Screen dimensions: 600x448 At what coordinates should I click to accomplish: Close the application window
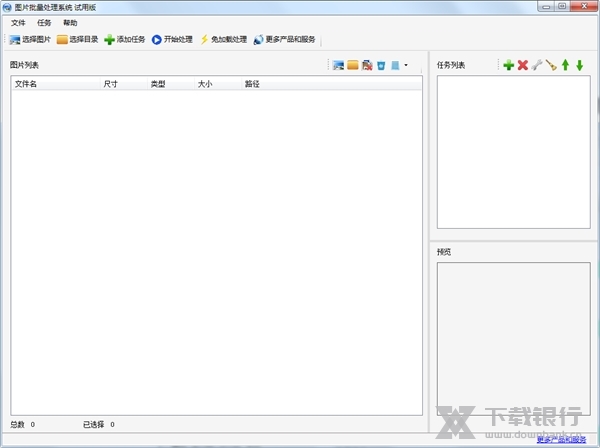tap(584, 7)
